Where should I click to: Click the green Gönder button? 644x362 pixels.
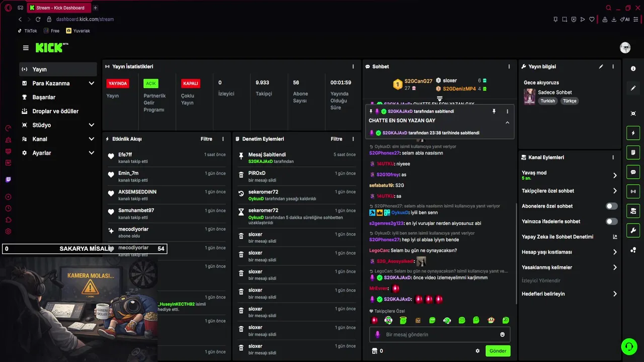498,351
